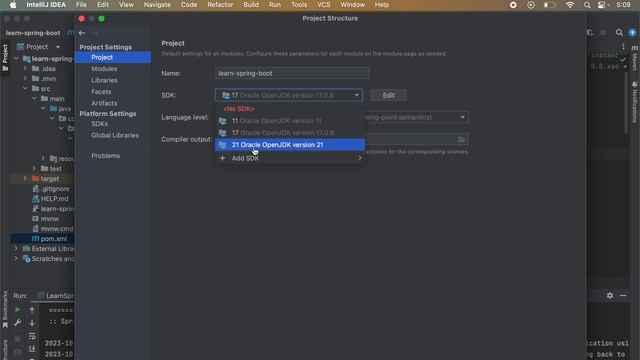
Task: Open the Build menu
Action: pyautogui.click(x=251, y=5)
